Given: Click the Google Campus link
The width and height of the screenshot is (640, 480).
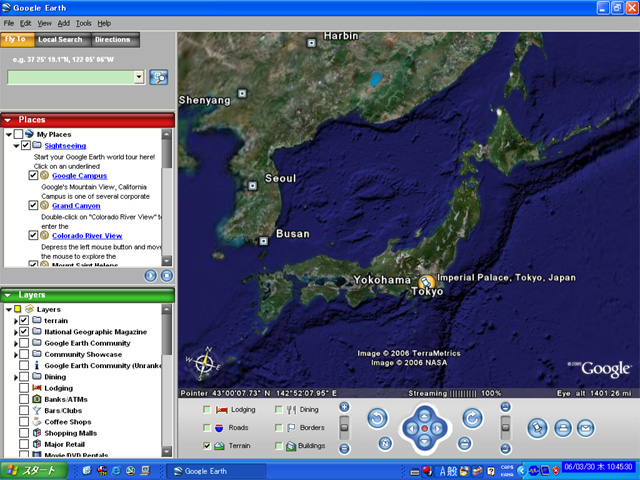Looking at the screenshot, I should pyautogui.click(x=80, y=176).
